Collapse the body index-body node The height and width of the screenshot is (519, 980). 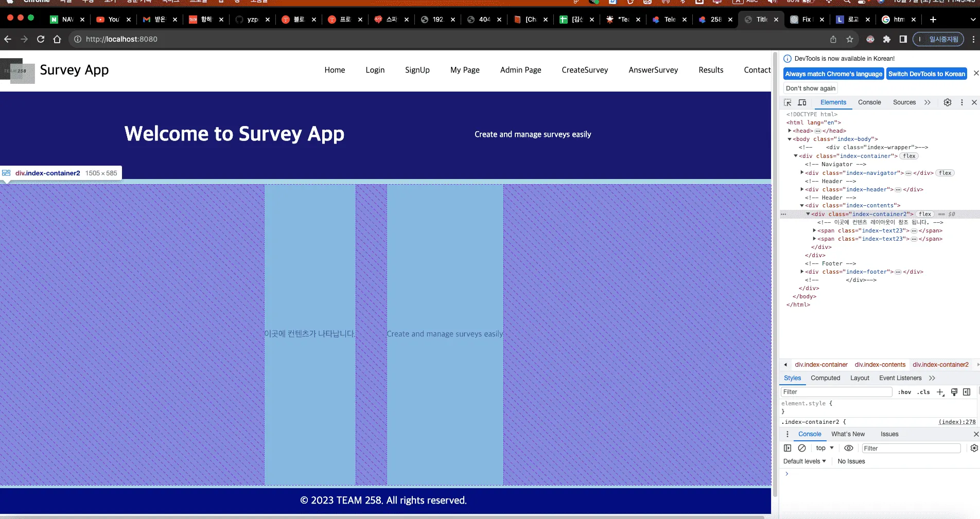(x=790, y=139)
